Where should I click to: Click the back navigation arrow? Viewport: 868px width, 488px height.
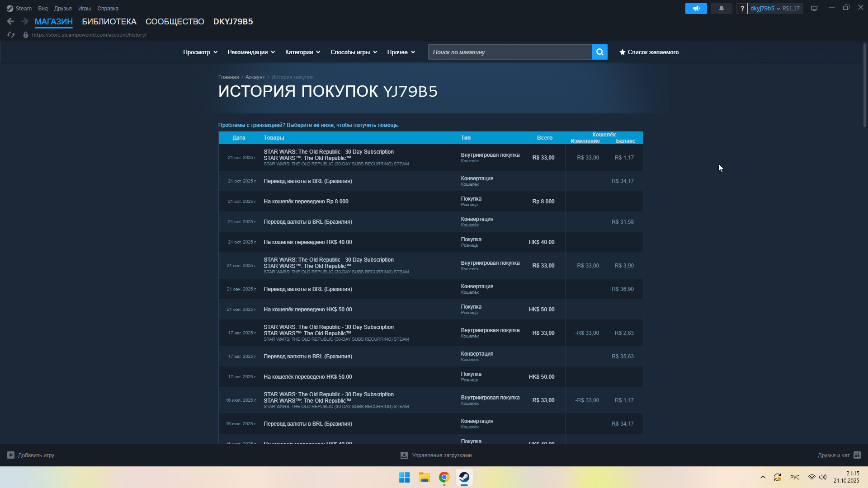(x=10, y=21)
